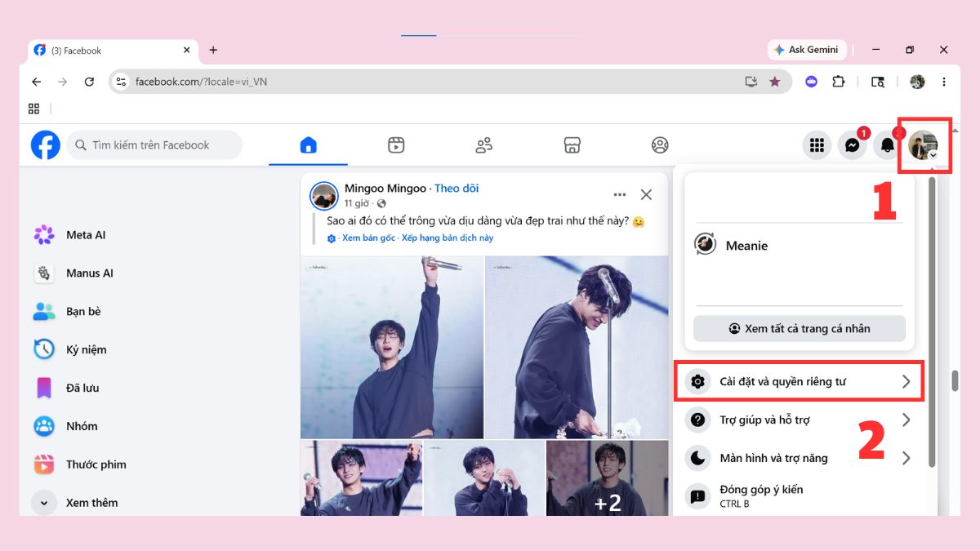Reload the Facebook page
Screen dimensions: 980x551
point(90,82)
